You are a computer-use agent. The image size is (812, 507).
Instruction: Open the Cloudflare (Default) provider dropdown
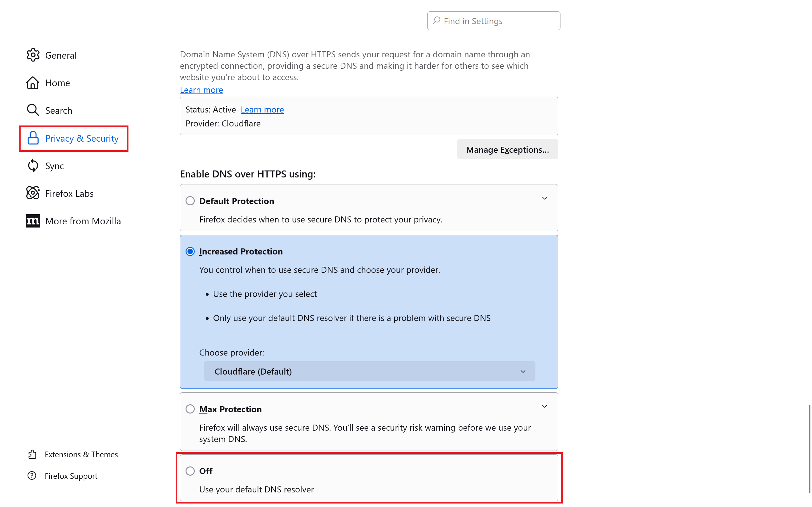point(369,371)
